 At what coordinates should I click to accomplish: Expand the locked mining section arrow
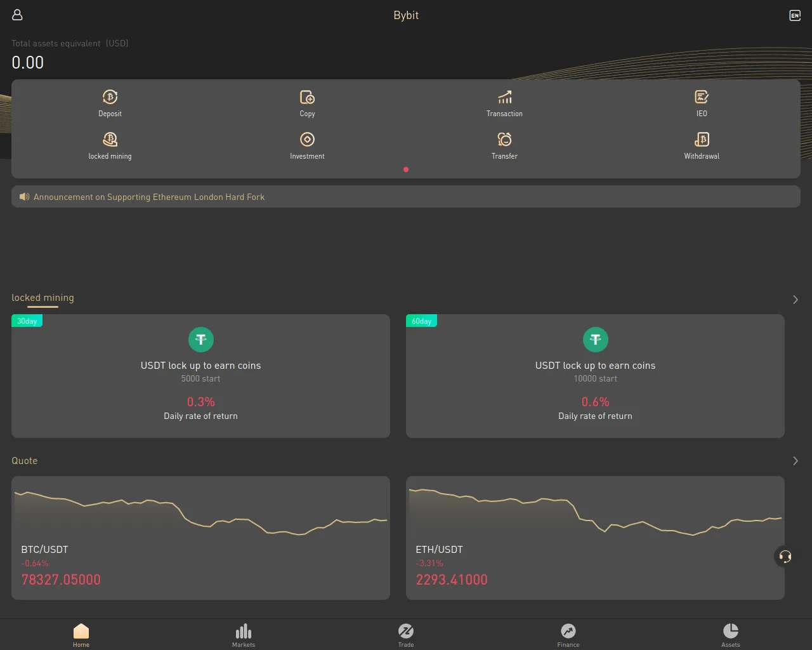point(795,300)
